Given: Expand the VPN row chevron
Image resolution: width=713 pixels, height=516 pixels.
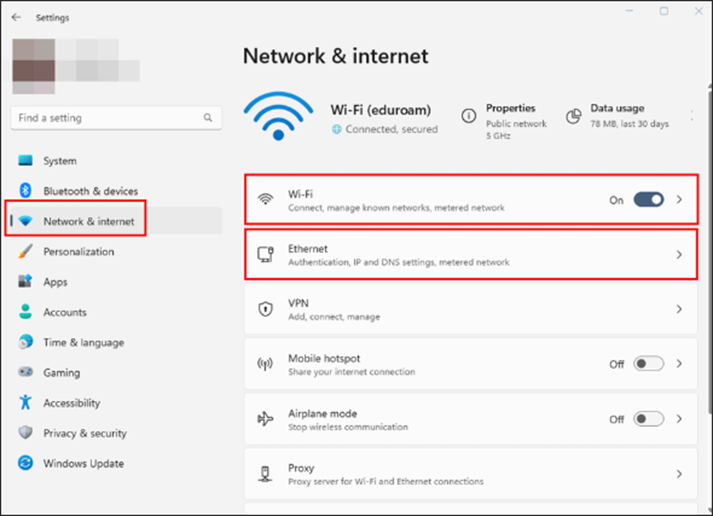Looking at the screenshot, I should (x=679, y=310).
